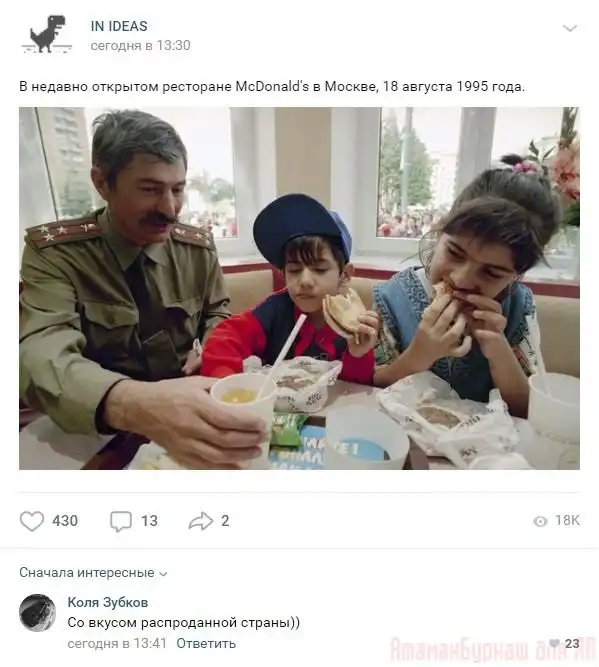Open IN IDEAS dinosaur avatar
599x667 pixels.
tap(46, 35)
